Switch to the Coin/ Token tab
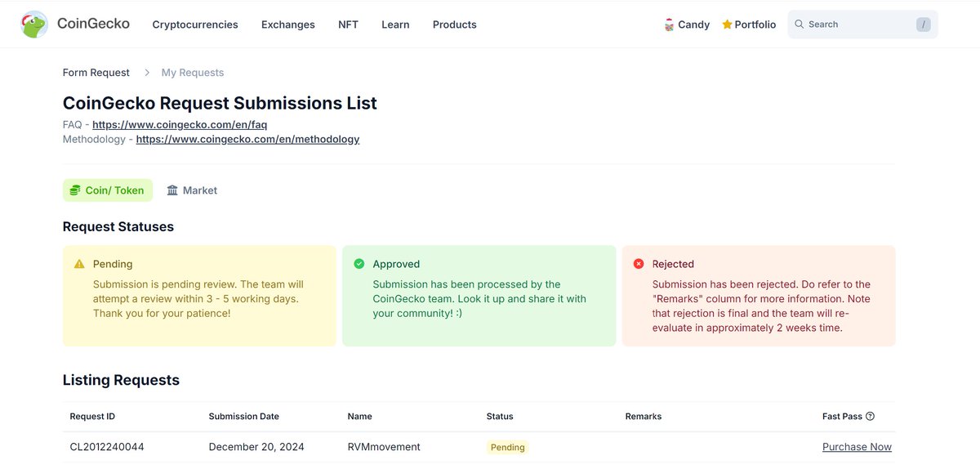Screen dimensions: 980x469 [108, 190]
